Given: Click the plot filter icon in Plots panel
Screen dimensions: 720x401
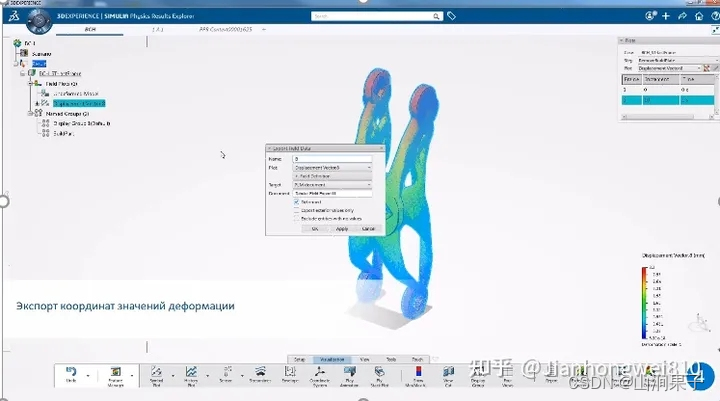Looking at the screenshot, I should pyautogui.click(x=707, y=68).
